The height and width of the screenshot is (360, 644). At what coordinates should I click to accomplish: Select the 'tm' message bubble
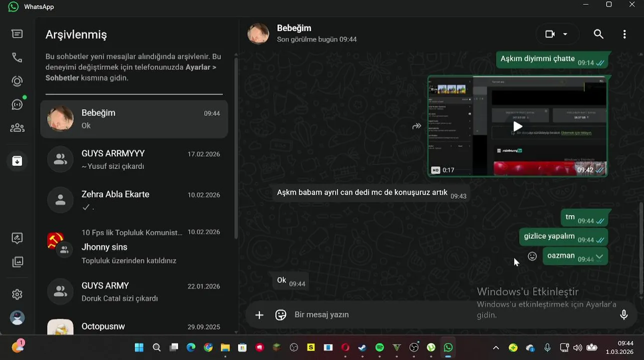coord(584,217)
